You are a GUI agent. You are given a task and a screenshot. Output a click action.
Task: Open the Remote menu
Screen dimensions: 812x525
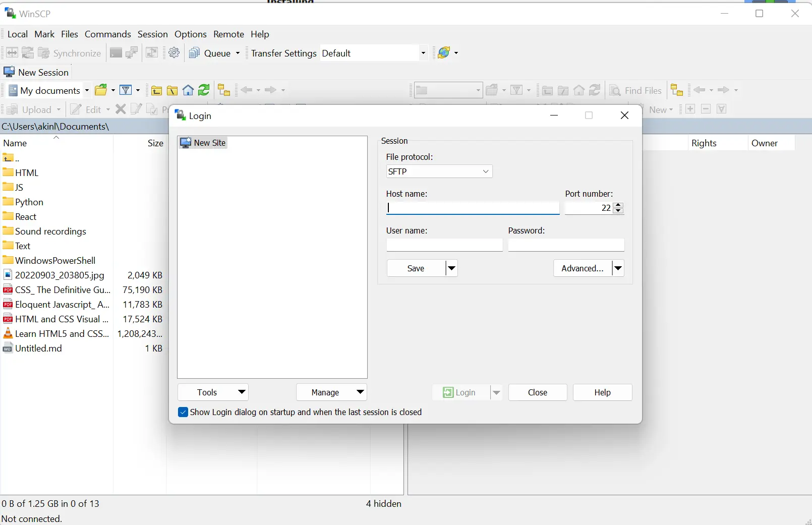pyautogui.click(x=228, y=34)
